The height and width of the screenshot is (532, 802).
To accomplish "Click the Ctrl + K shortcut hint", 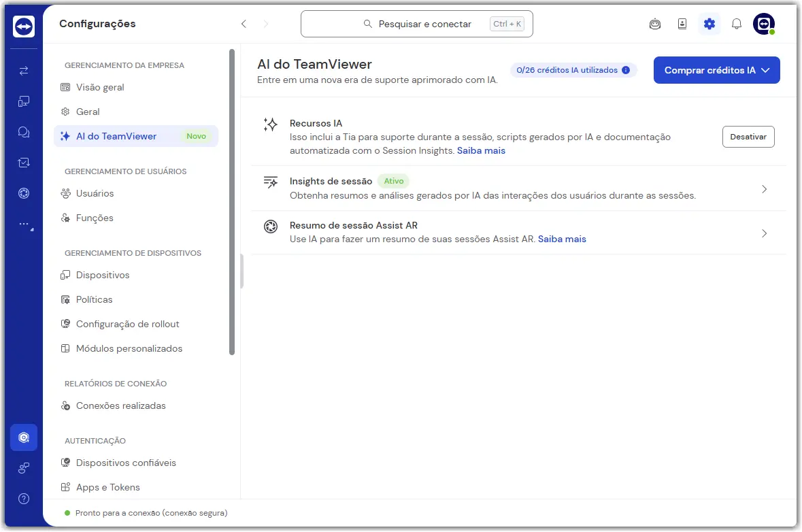I will (507, 24).
